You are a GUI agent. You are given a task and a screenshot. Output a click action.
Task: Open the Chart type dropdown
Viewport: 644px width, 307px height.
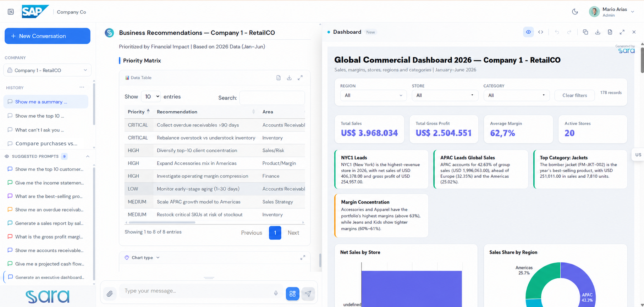click(x=142, y=258)
